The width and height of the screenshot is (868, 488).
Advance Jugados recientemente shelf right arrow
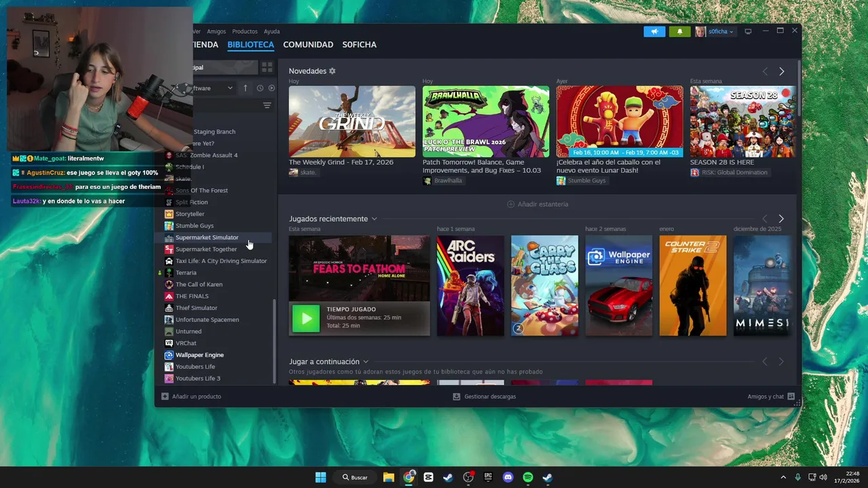(781, 219)
